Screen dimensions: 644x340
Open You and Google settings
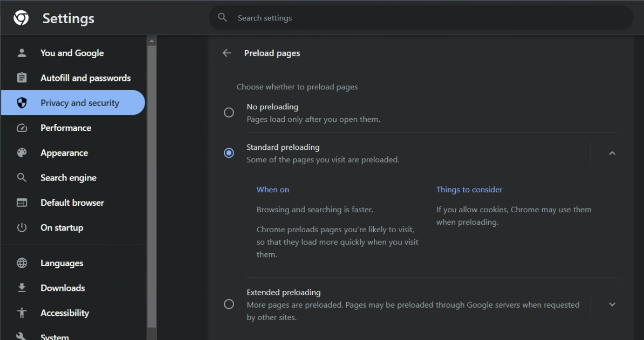(x=73, y=53)
